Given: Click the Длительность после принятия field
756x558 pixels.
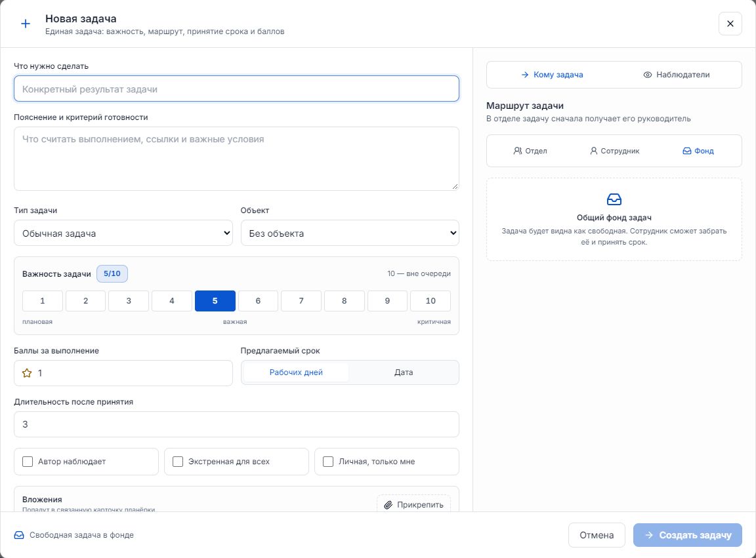Looking at the screenshot, I should [236, 424].
